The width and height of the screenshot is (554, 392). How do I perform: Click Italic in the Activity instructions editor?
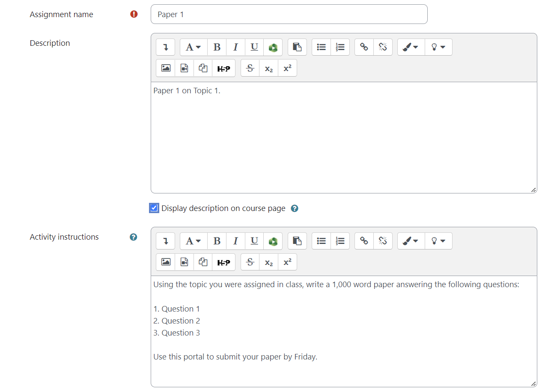pos(235,241)
